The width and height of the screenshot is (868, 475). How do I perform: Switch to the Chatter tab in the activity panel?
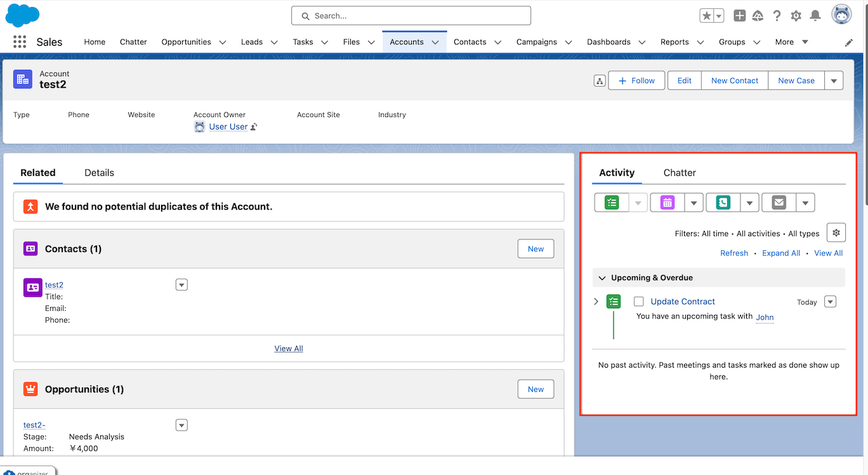pos(680,173)
